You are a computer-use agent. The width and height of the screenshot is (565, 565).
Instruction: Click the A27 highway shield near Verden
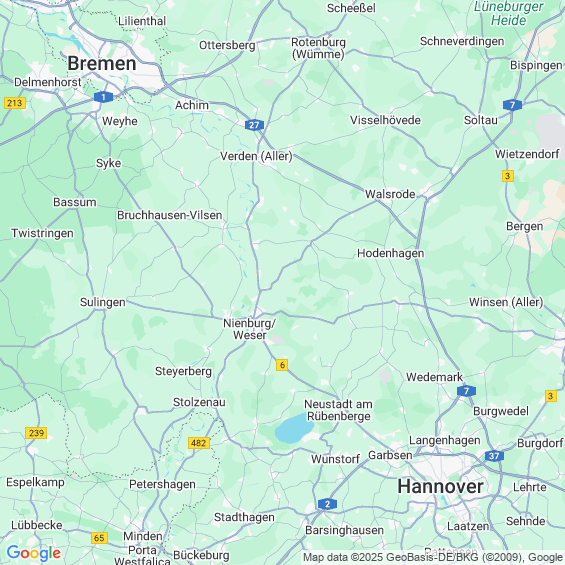click(x=254, y=125)
